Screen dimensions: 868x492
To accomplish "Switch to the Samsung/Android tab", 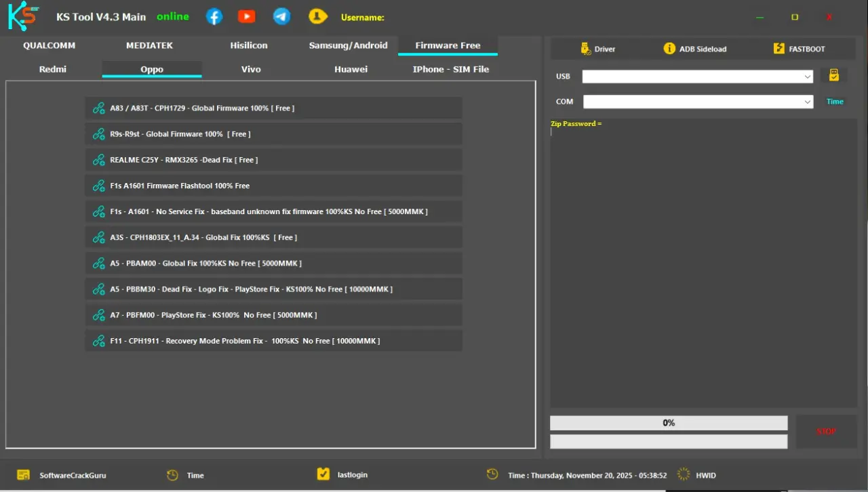I will (x=349, y=45).
